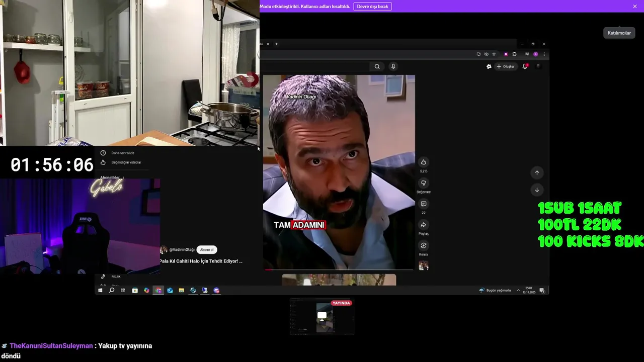Click the YouTube search magnifier button
Viewport: 644px width, 362px height.
pyautogui.click(x=377, y=66)
